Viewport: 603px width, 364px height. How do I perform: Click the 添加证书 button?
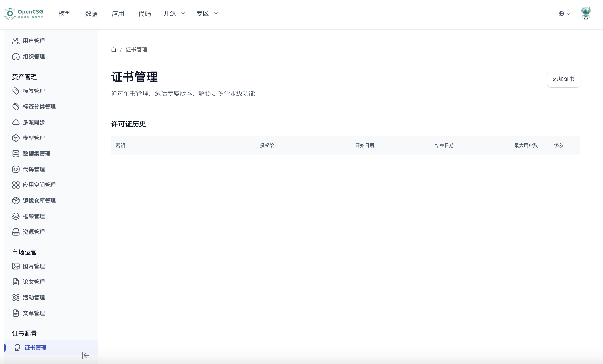pos(563,79)
